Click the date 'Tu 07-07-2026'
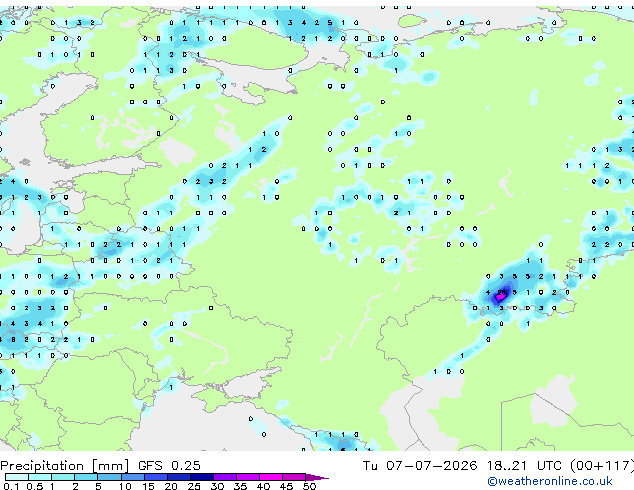This screenshot has width=634, height=490. pyautogui.click(x=420, y=466)
